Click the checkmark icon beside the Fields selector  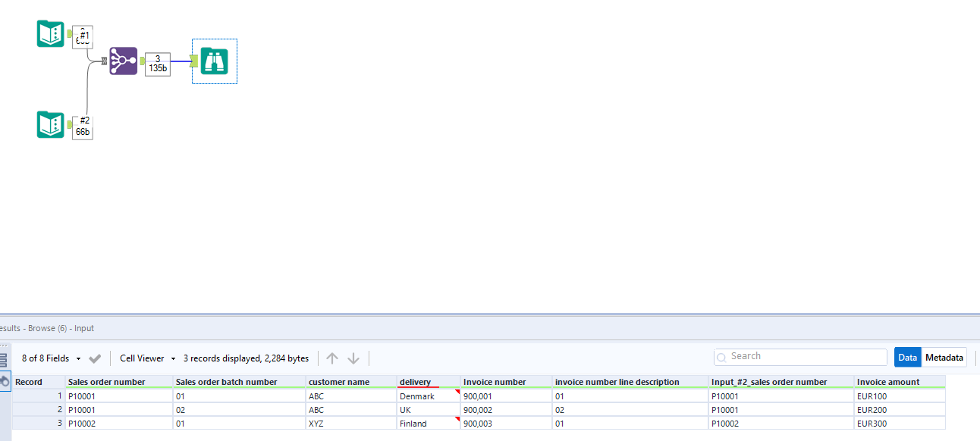[96, 358]
